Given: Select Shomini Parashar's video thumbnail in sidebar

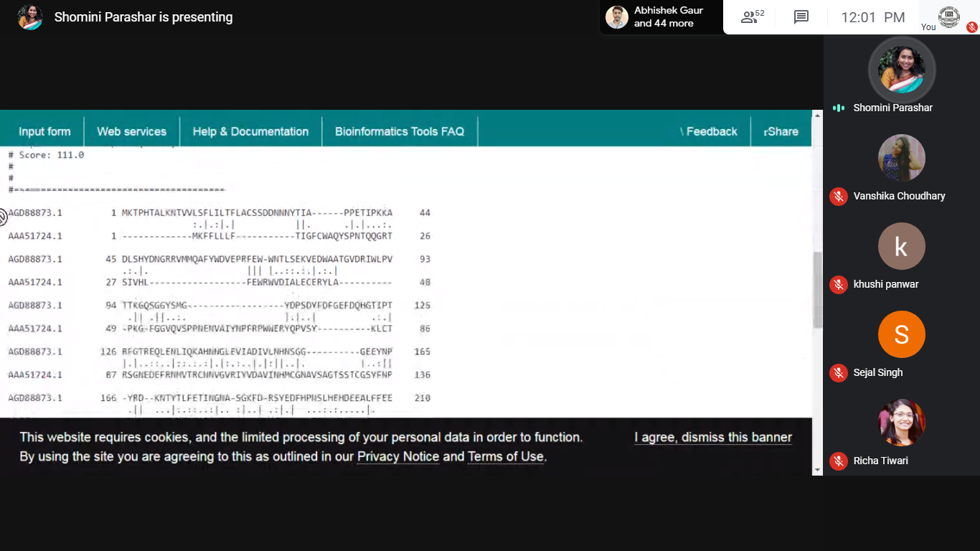Looking at the screenshot, I should 901,70.
